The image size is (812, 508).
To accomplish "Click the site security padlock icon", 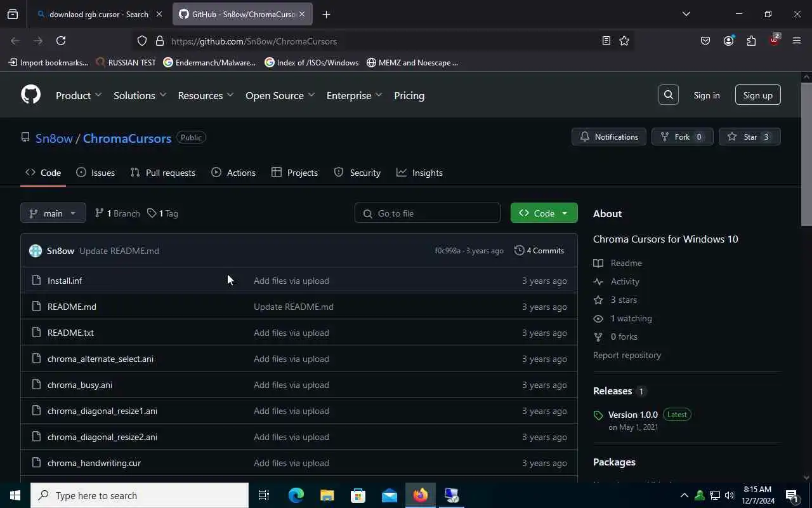I will click(160, 41).
